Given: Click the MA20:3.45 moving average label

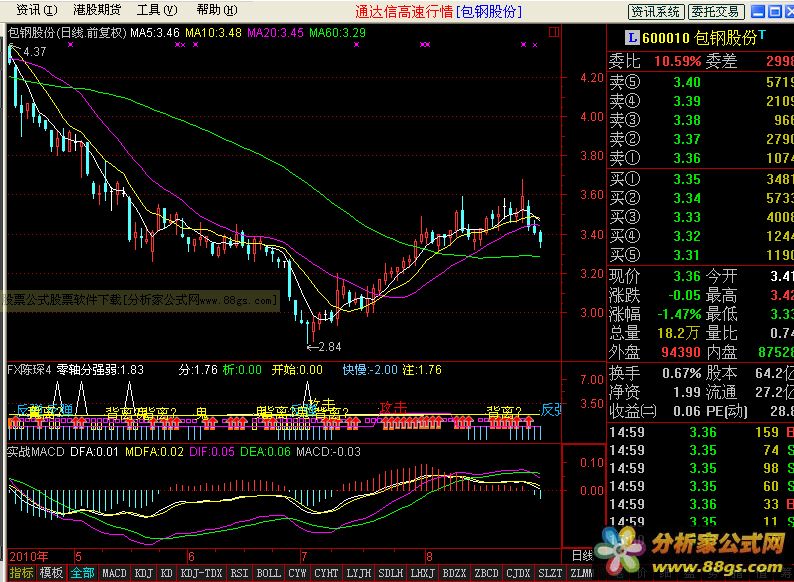Looking at the screenshot, I should [275, 33].
